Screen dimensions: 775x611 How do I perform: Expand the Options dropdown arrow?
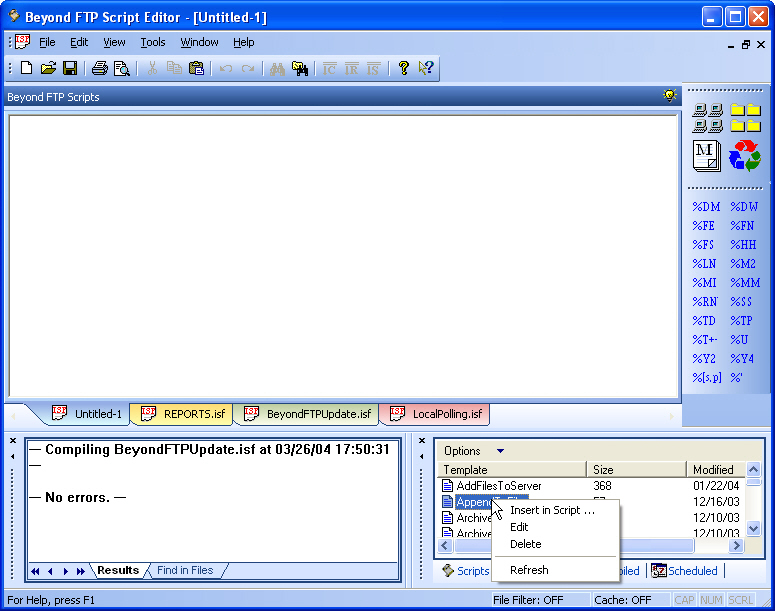(500, 451)
